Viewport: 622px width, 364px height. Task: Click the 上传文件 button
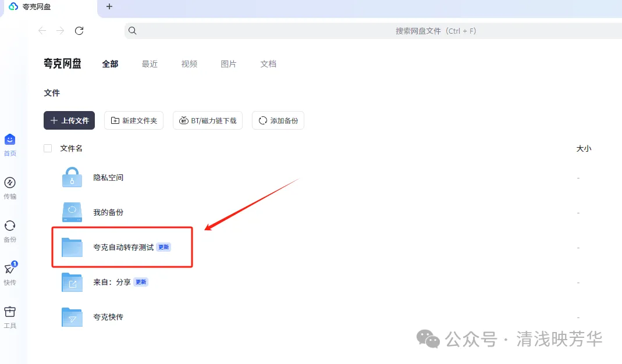69,120
